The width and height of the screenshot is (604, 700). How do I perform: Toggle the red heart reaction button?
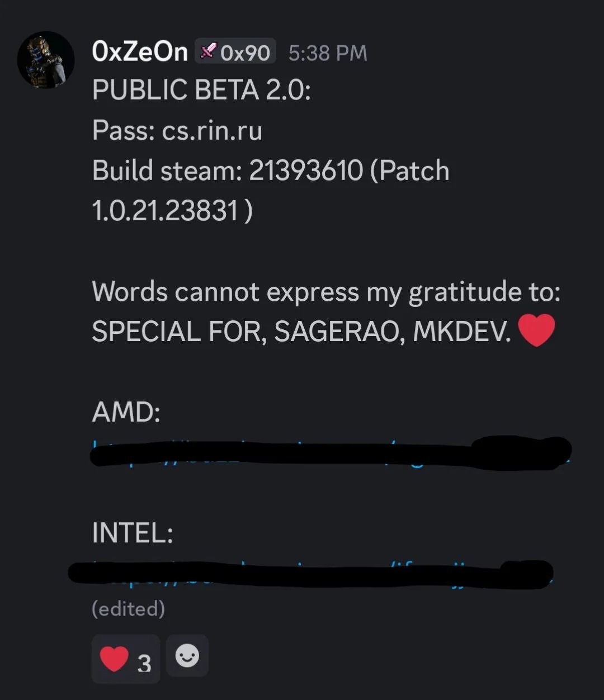(x=125, y=659)
